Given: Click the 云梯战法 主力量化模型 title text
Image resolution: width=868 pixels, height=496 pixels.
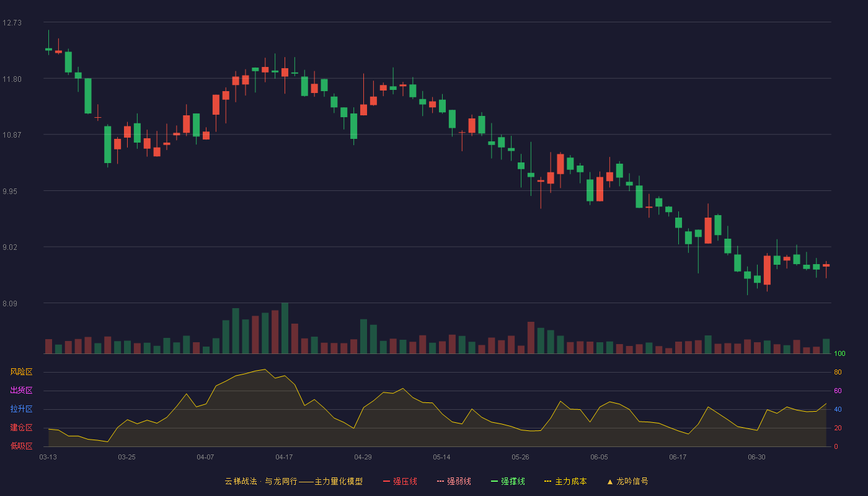Looking at the screenshot, I should coord(293,481).
